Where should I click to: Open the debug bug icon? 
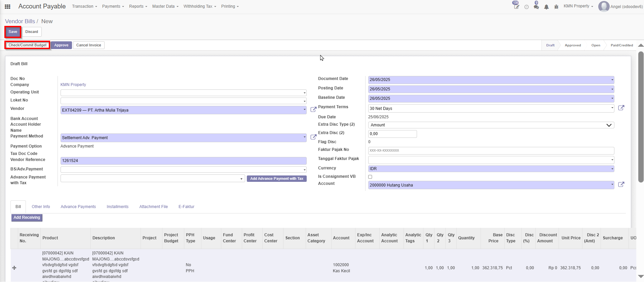click(x=556, y=7)
